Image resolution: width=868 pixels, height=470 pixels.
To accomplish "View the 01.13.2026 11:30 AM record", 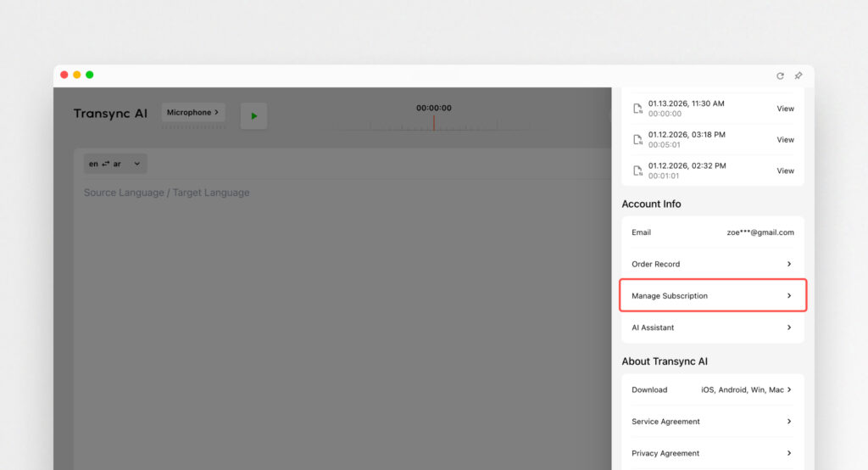I will [785, 109].
